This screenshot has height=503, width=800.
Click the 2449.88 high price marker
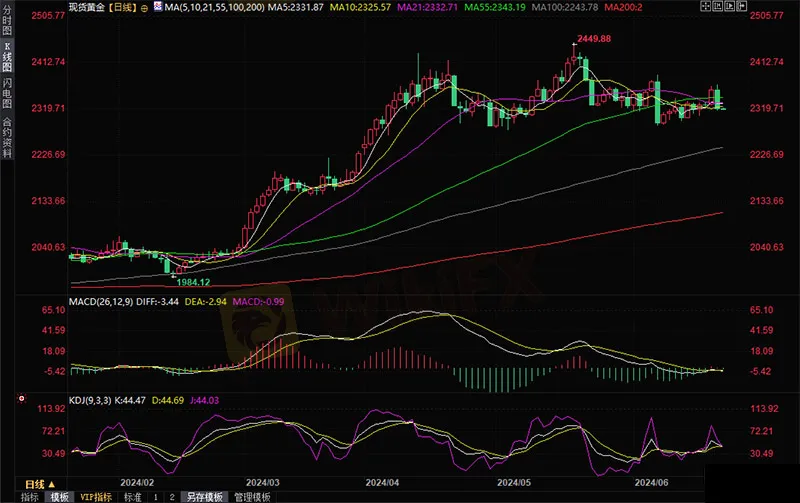(591, 40)
